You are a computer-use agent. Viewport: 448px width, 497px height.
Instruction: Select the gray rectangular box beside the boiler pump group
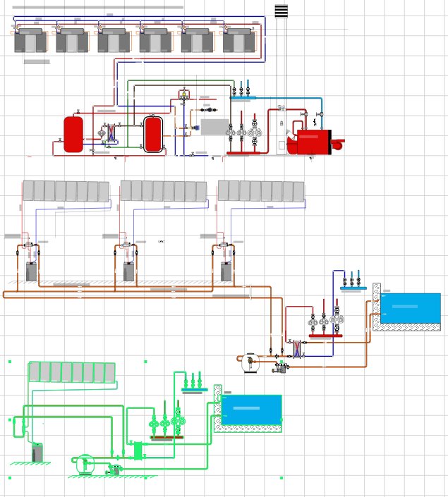tap(214, 127)
